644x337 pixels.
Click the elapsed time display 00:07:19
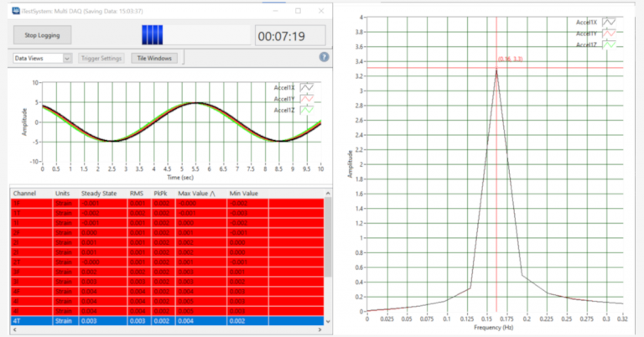pyautogui.click(x=290, y=36)
